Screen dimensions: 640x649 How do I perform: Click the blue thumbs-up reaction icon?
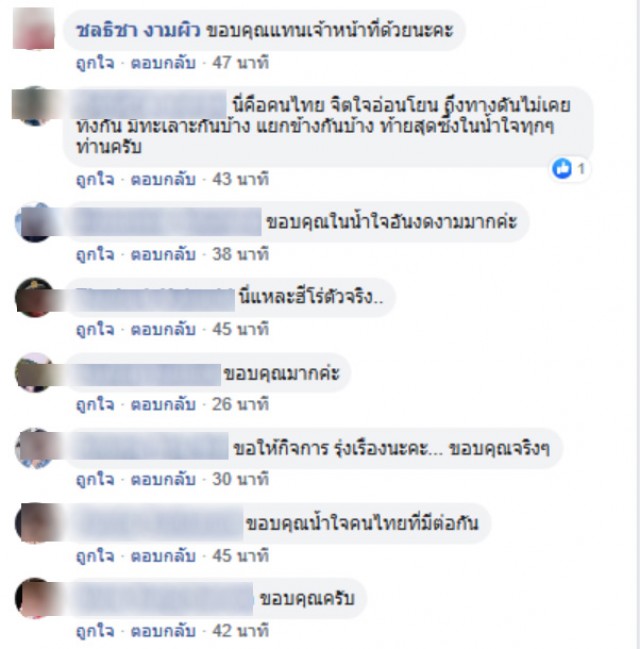(562, 169)
